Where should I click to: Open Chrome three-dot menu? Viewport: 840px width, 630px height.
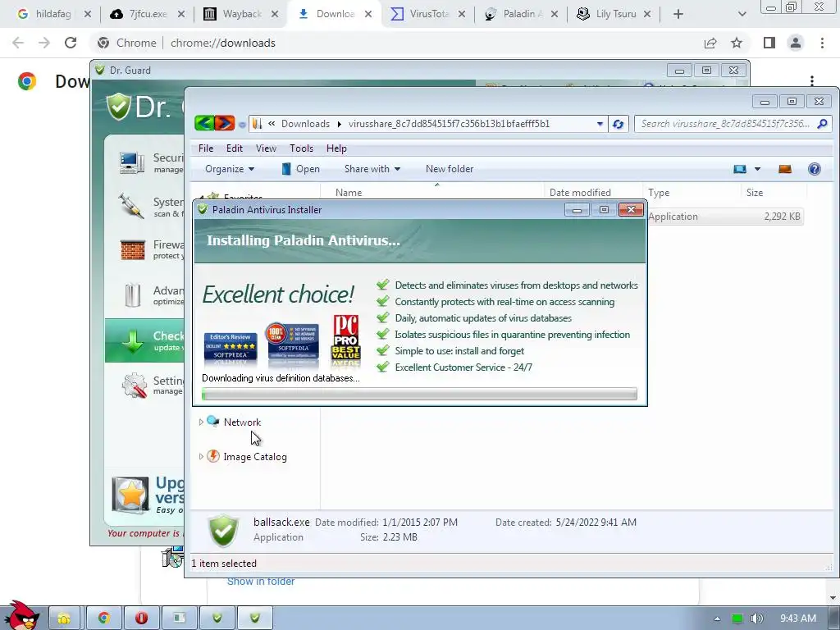(822, 43)
